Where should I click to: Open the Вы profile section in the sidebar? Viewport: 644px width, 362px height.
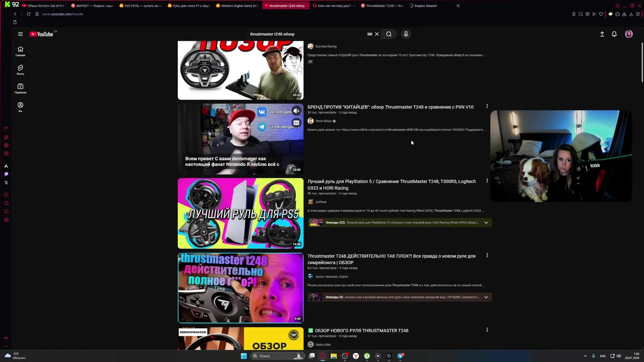coord(20,107)
